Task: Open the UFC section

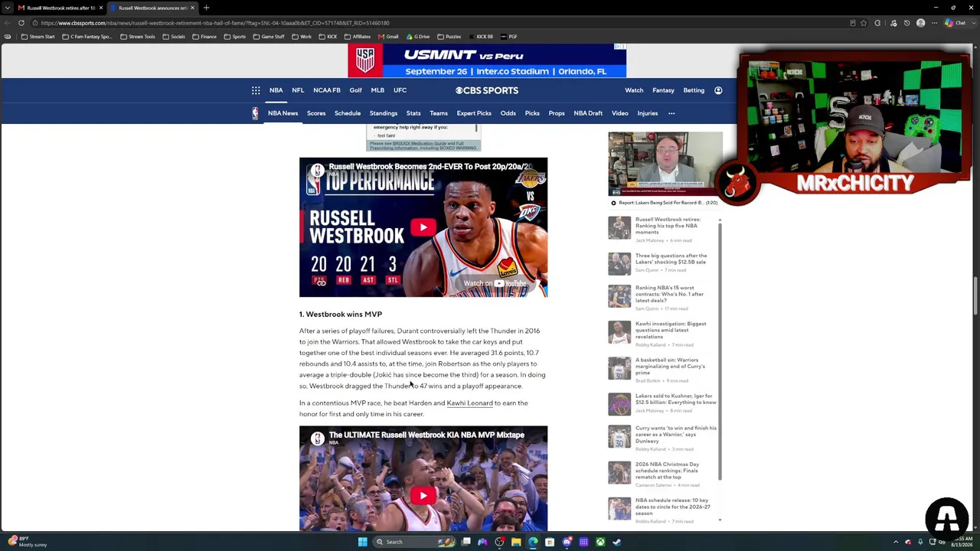Action: (400, 90)
